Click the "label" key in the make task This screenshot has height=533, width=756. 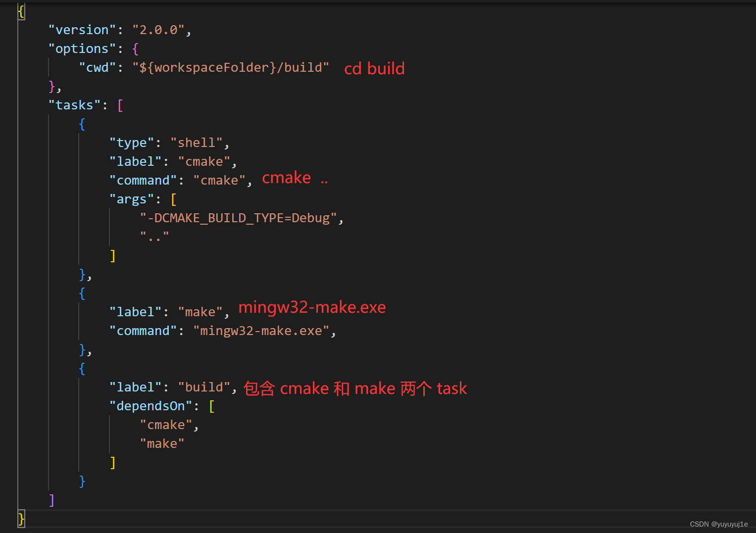(x=136, y=312)
